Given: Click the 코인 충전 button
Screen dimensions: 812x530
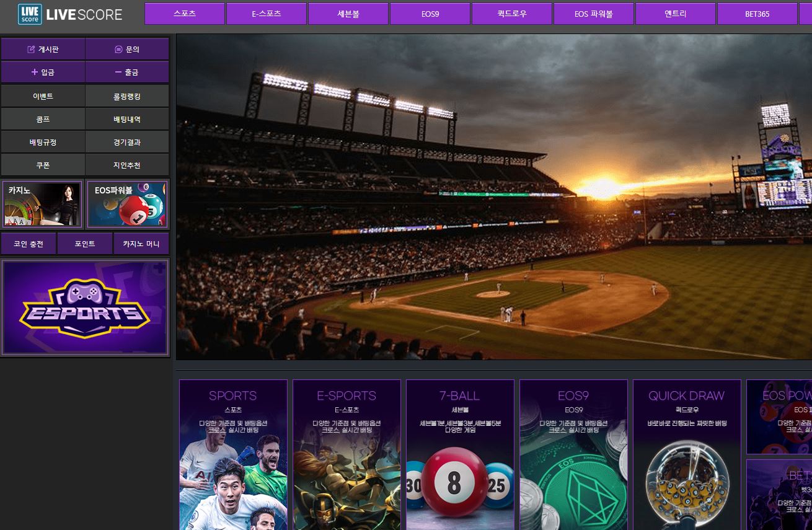Looking at the screenshot, I should tap(29, 244).
